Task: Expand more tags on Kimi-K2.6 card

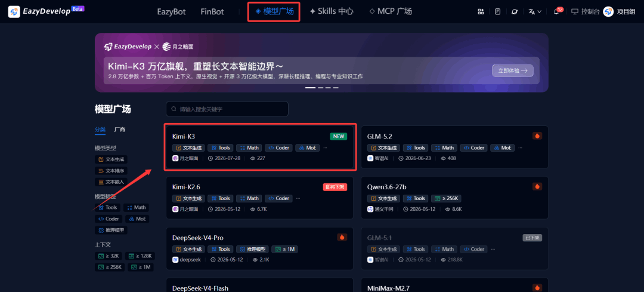Action: tap(298, 198)
